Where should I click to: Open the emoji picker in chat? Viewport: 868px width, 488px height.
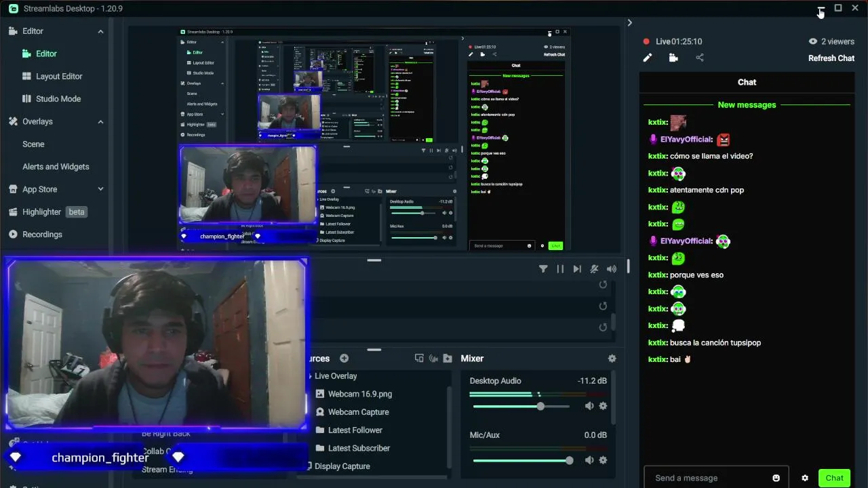pos(776,478)
